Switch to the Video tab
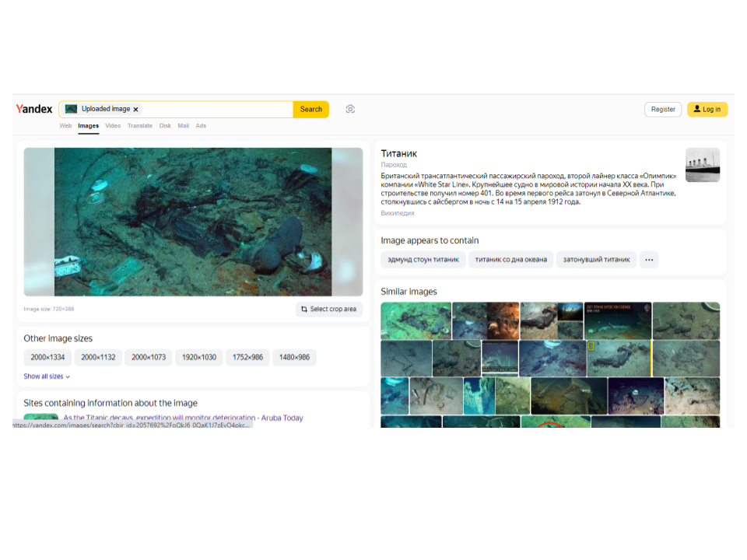This screenshot has height=560, width=747. click(113, 126)
